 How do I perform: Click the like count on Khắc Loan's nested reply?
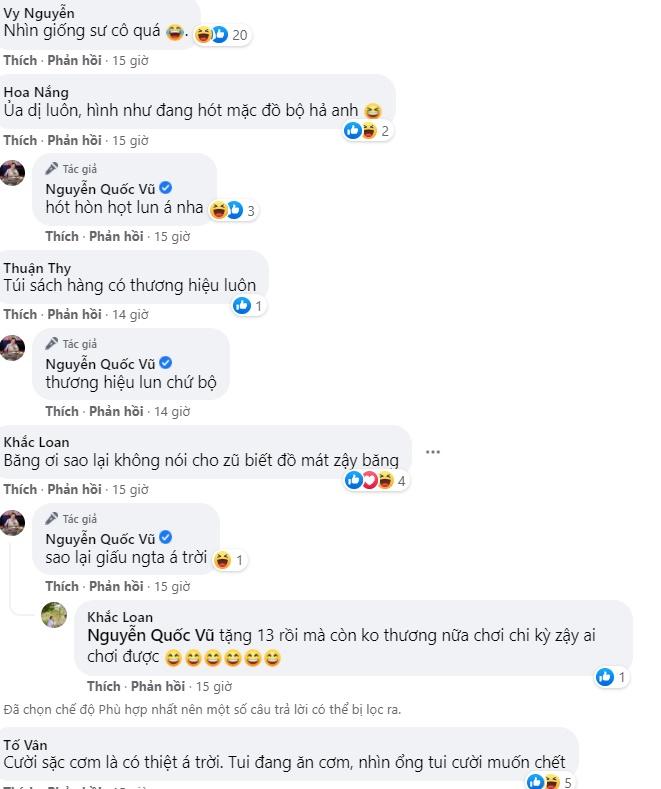(x=611, y=677)
